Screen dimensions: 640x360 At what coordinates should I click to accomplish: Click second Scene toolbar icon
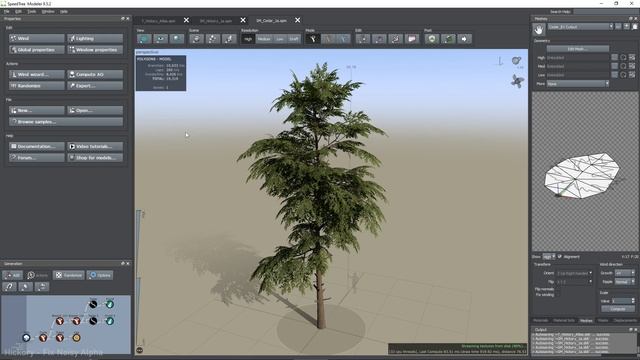[x=213, y=39]
